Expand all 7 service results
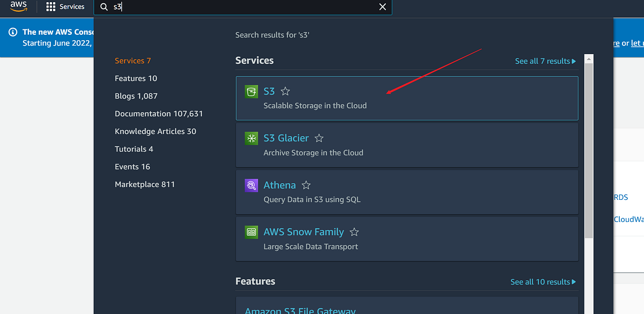The width and height of the screenshot is (644, 314). point(545,61)
